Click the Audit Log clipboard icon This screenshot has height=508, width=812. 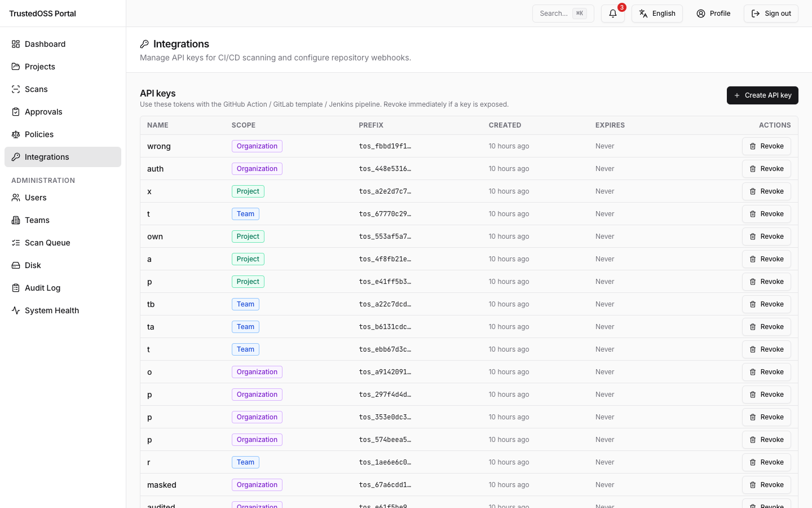(x=16, y=288)
